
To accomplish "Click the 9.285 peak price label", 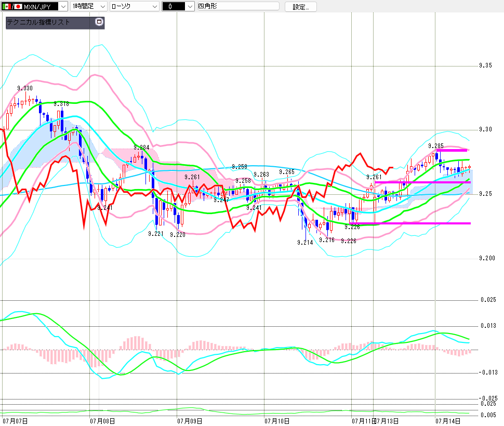I will tap(436, 146).
